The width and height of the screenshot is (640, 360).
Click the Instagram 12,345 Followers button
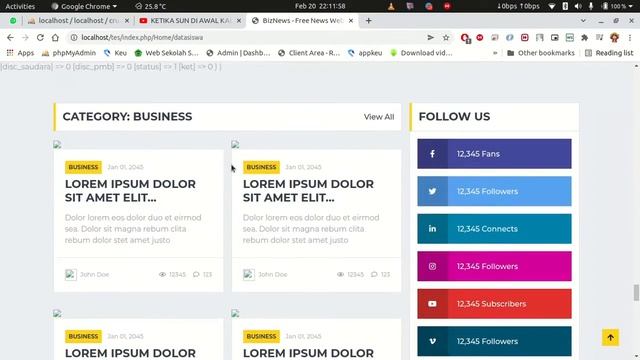tap(494, 267)
